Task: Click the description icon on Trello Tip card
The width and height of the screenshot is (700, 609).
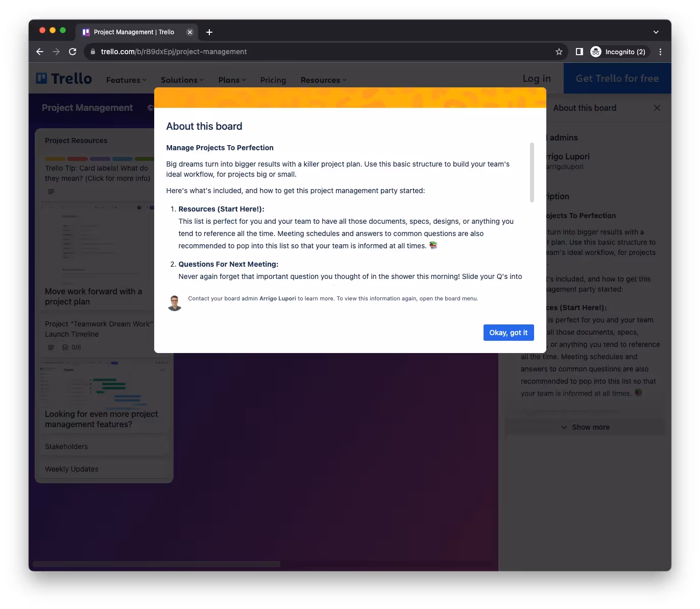Action: click(x=51, y=192)
